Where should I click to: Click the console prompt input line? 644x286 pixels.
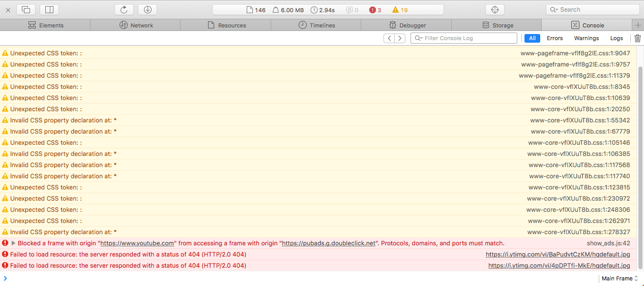coord(300,278)
